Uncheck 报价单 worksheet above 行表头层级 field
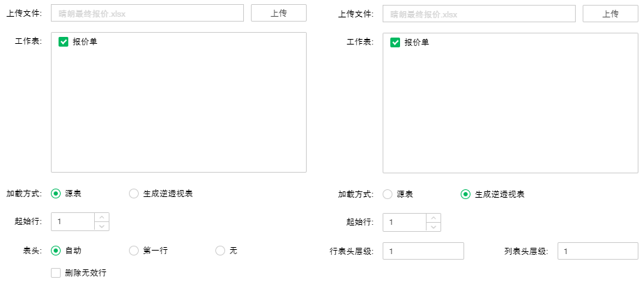 395,42
